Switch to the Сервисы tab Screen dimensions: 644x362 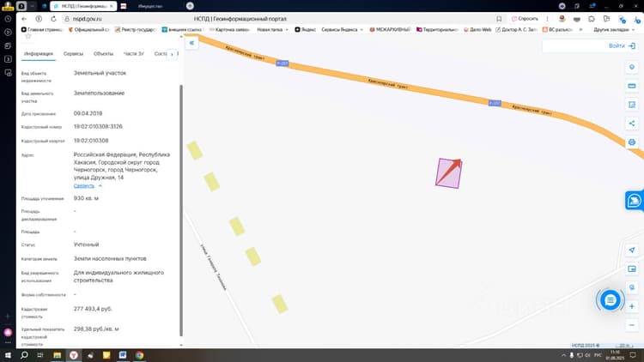point(73,54)
